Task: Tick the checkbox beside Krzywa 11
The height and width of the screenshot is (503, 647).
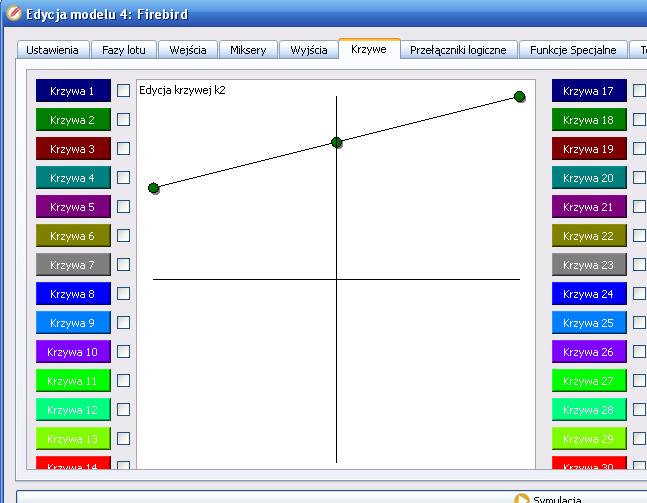Action: click(123, 380)
